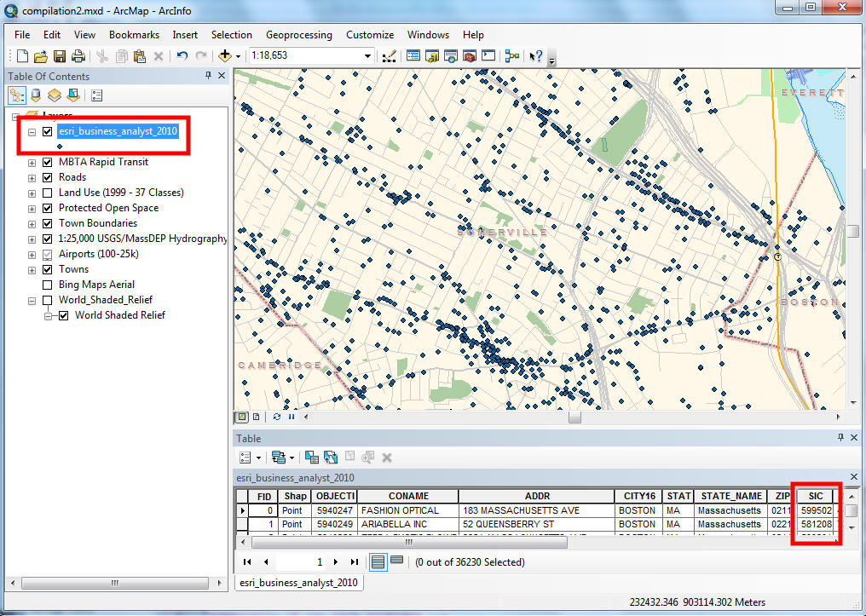Click the Paste clipboard icon

(140, 55)
